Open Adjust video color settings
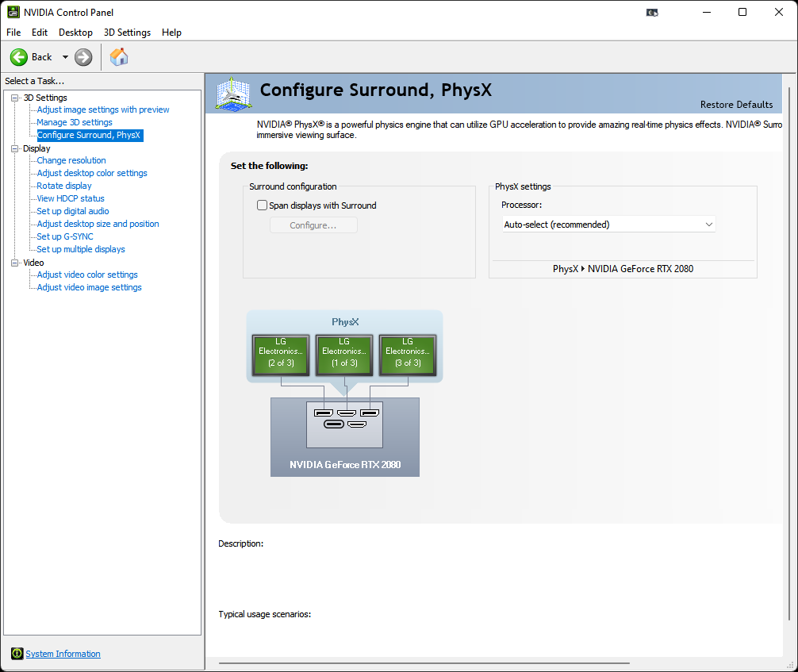Image resolution: width=798 pixels, height=672 pixels. [87, 275]
